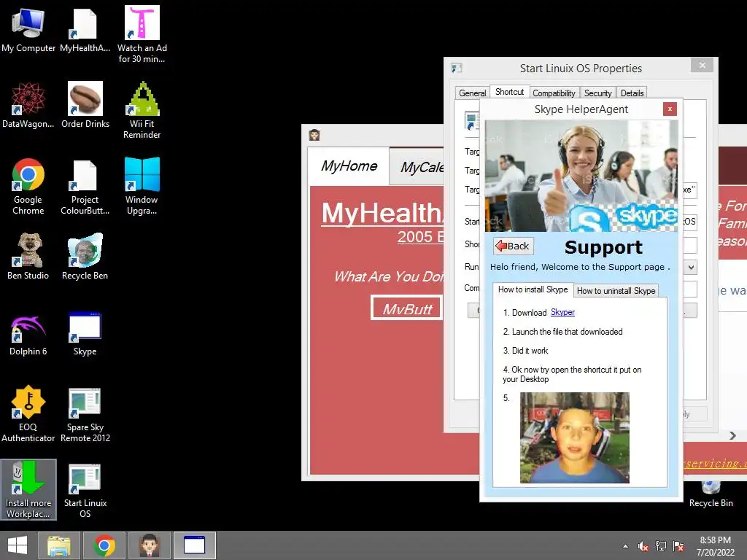This screenshot has height=560, width=747.
Task: Select the Shortcut tab in Properties
Action: (509, 91)
